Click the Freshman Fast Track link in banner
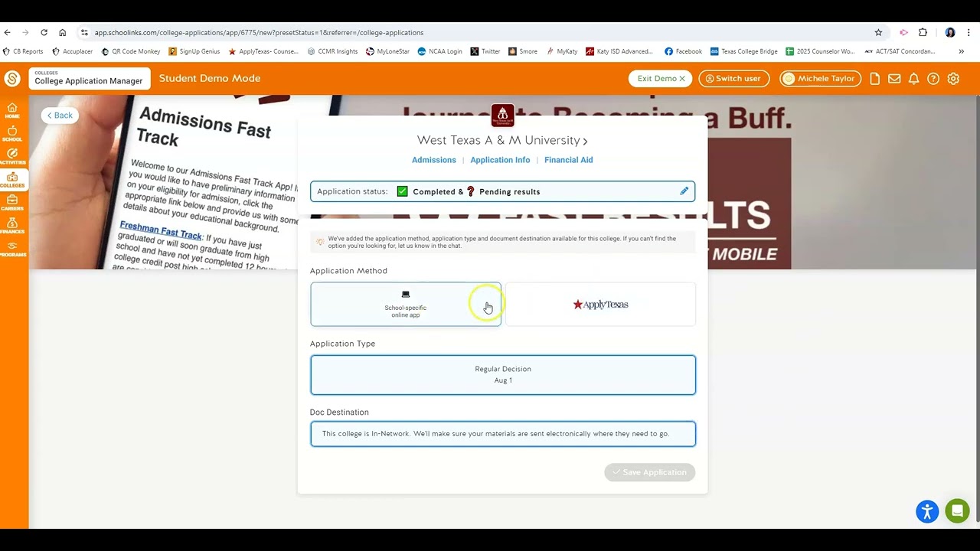This screenshot has height=551, width=980. [x=161, y=231]
